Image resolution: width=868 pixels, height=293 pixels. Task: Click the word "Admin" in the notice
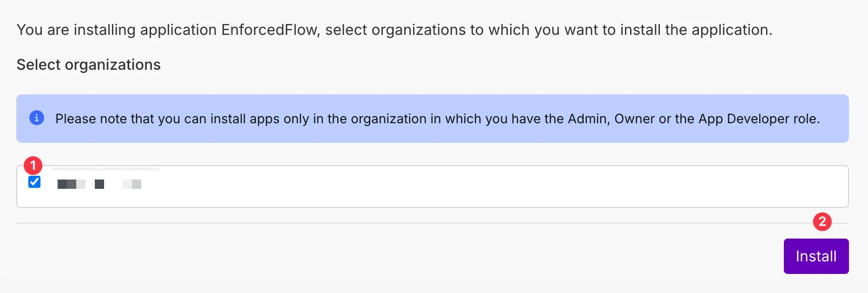tap(588, 119)
